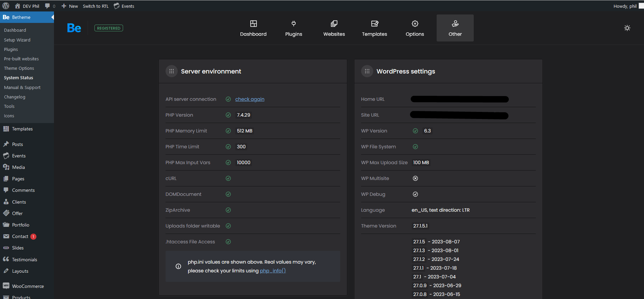Screen dimensions: 644x299
Task: Click the Contact envelope icon
Action: tap(6, 236)
